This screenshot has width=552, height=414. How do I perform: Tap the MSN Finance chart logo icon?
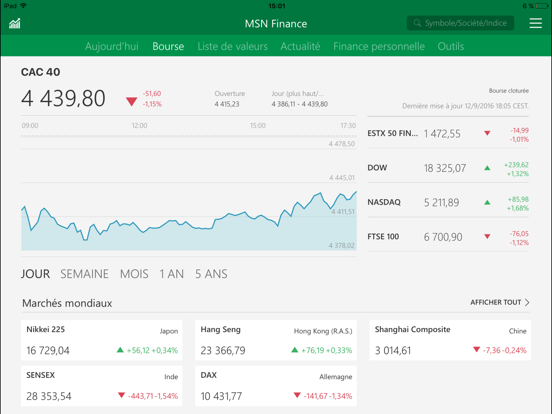pos(15,24)
